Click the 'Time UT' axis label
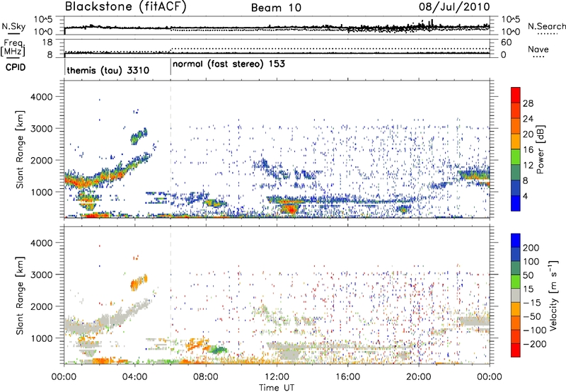This screenshot has height=392, width=566. click(x=277, y=388)
